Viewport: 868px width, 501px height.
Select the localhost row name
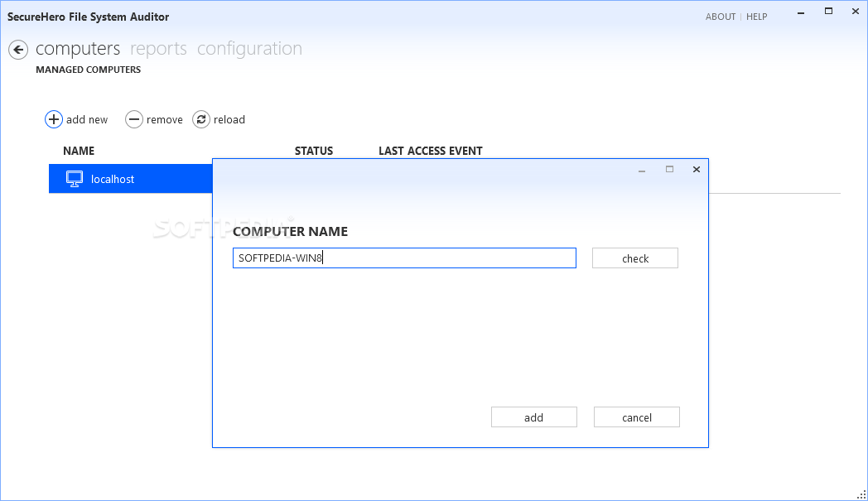pos(113,180)
